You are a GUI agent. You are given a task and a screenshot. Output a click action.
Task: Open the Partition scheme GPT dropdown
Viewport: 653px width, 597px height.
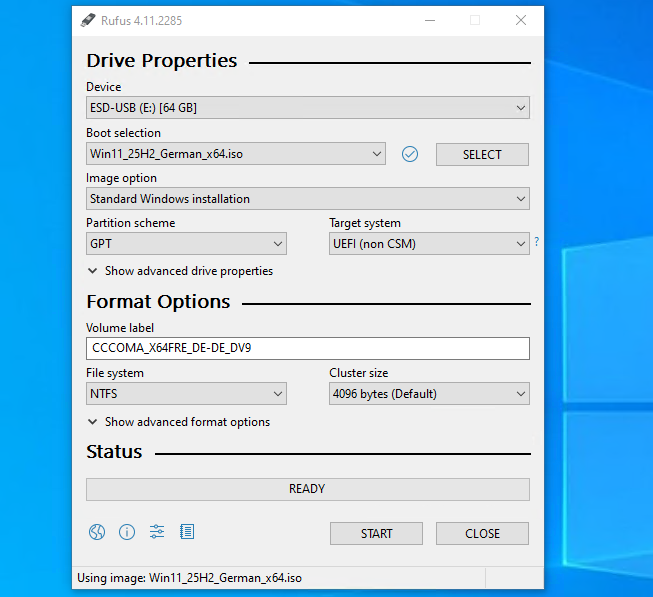[x=186, y=244]
